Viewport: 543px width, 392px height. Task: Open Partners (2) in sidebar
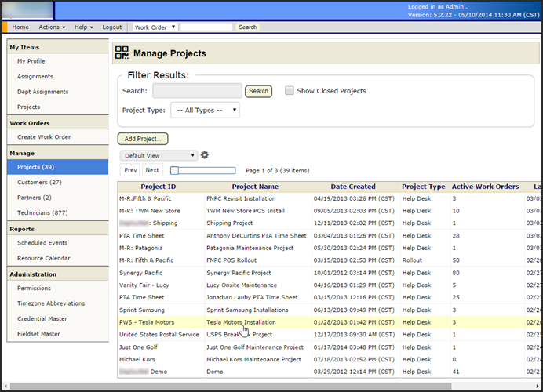[x=35, y=198]
